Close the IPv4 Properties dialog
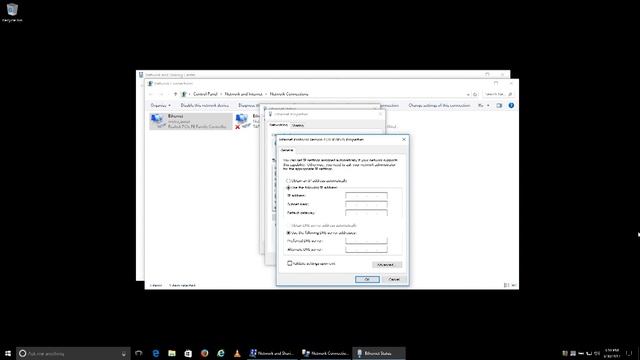Image resolution: width=640 pixels, height=360 pixels. pyautogui.click(x=404, y=139)
